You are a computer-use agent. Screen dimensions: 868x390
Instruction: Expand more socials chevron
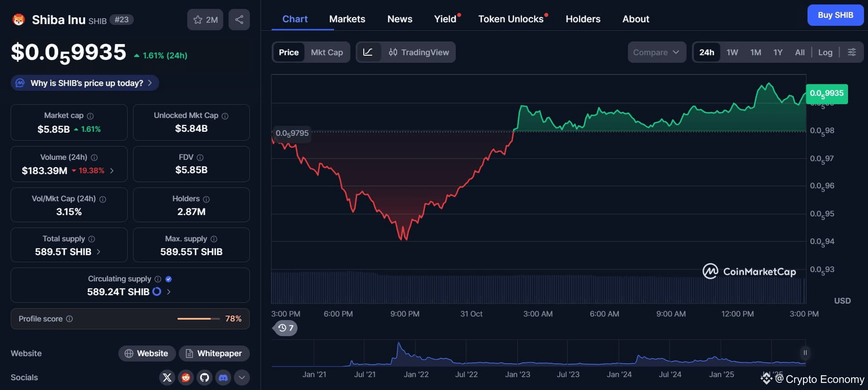(x=241, y=378)
